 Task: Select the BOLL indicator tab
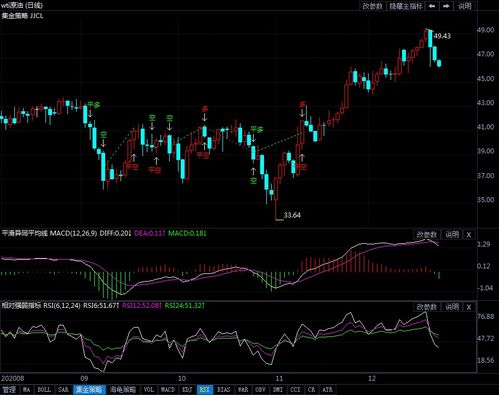pyautogui.click(x=44, y=390)
